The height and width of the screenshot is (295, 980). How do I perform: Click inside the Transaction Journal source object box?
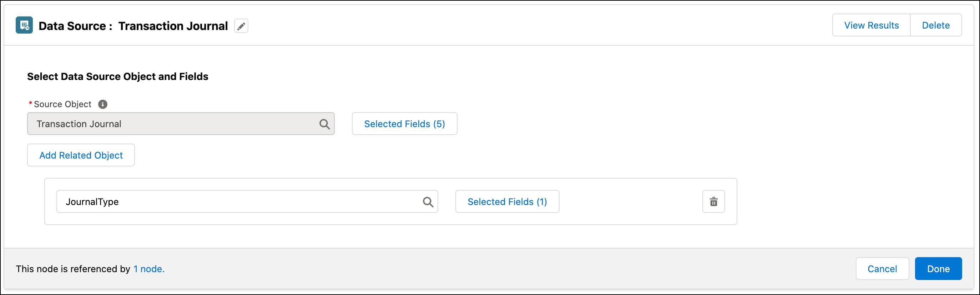(152, 124)
